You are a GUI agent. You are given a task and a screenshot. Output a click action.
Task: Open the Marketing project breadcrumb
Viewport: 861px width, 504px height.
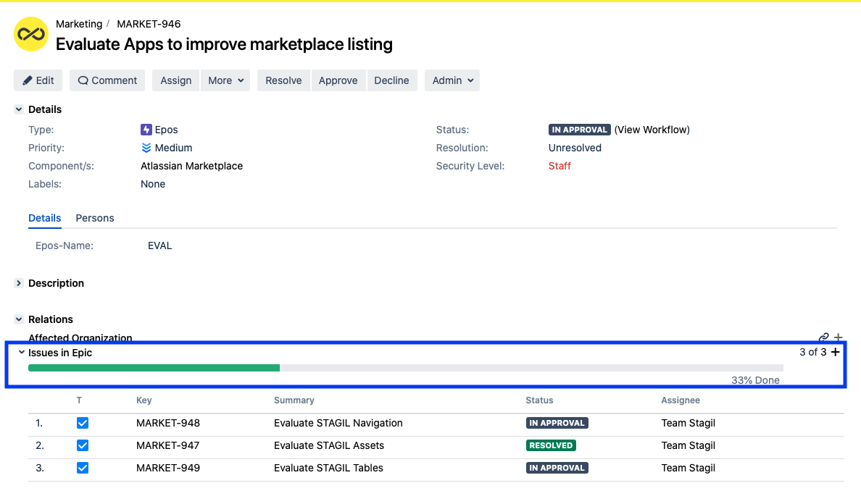point(79,24)
